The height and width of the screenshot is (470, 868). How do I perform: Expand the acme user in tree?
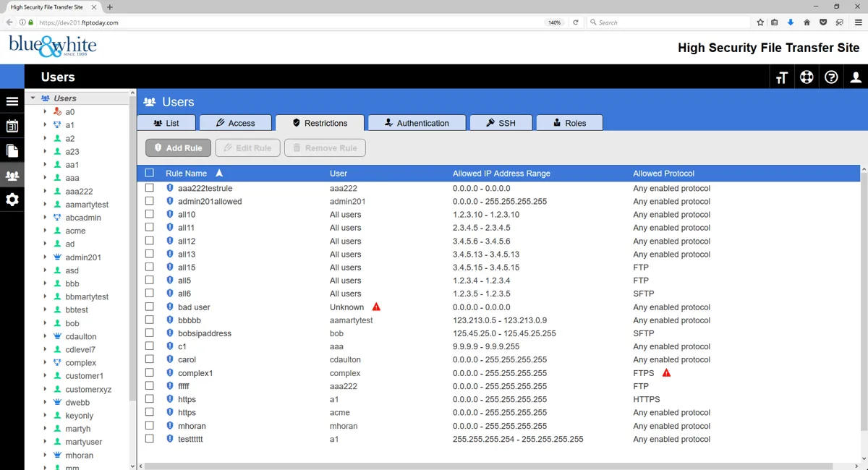pyautogui.click(x=45, y=231)
